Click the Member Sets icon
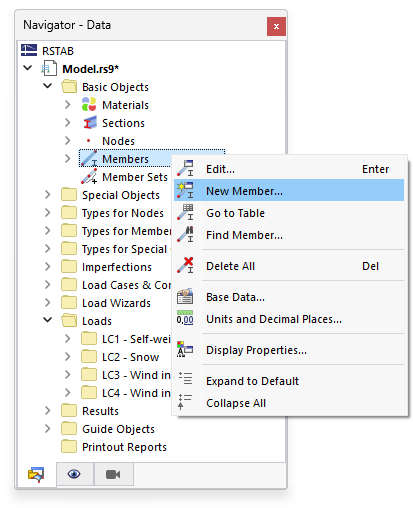413x508 pixels. (x=89, y=177)
